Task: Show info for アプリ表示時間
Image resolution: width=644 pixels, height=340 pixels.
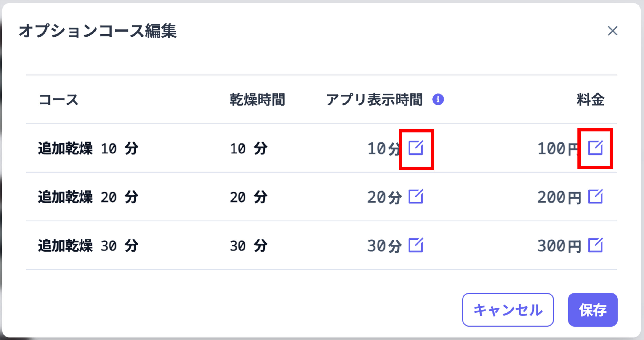Action: (x=438, y=99)
